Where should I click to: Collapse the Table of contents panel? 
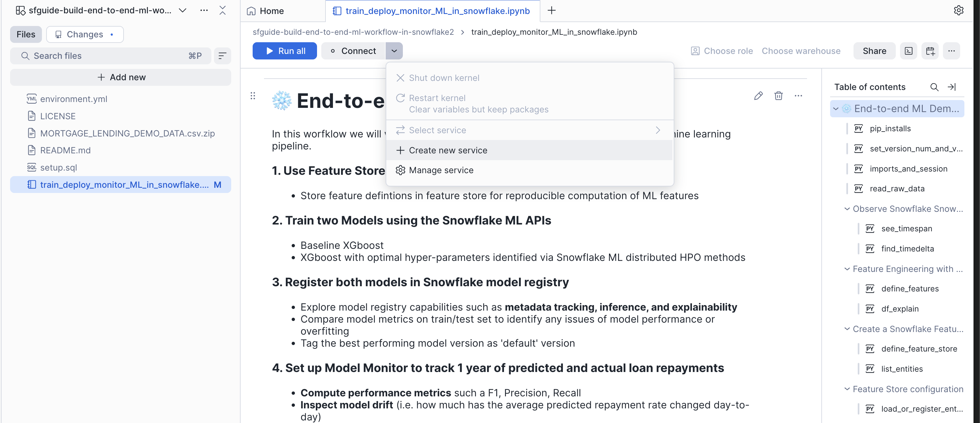click(952, 87)
